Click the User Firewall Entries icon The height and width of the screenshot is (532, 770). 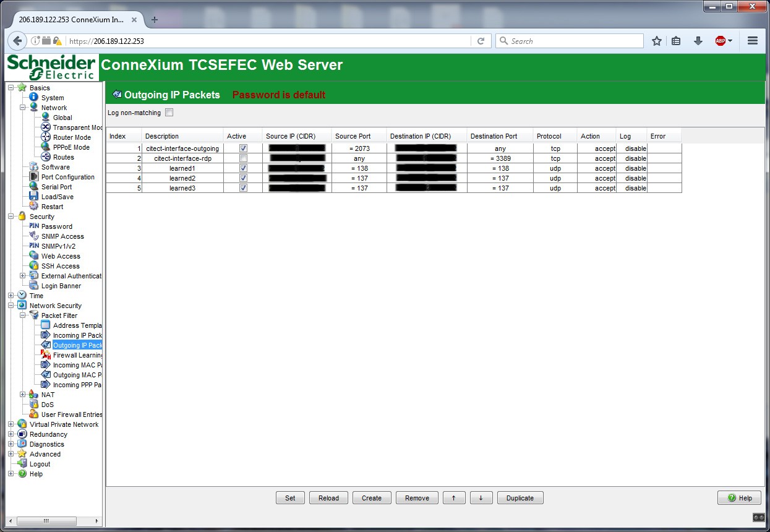pos(34,414)
